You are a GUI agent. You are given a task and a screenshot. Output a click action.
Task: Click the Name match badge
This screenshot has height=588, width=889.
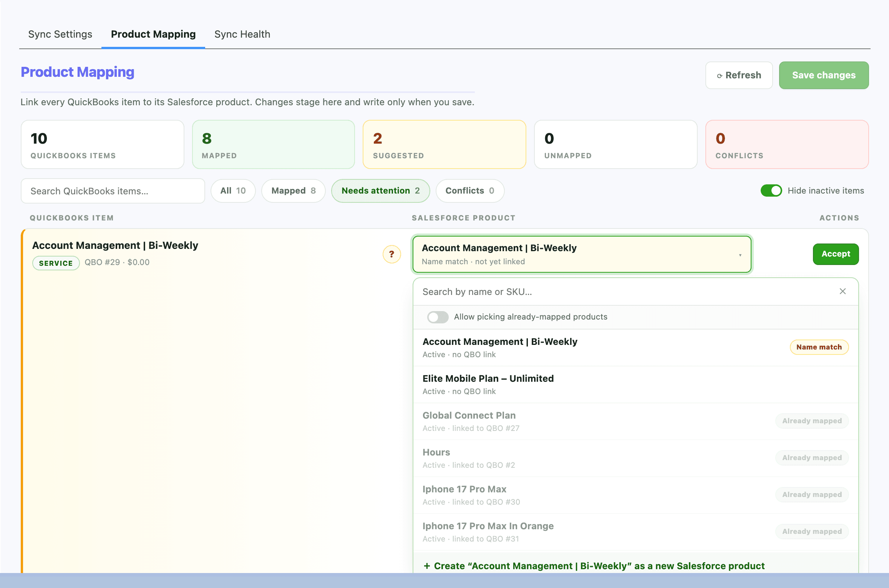(819, 347)
